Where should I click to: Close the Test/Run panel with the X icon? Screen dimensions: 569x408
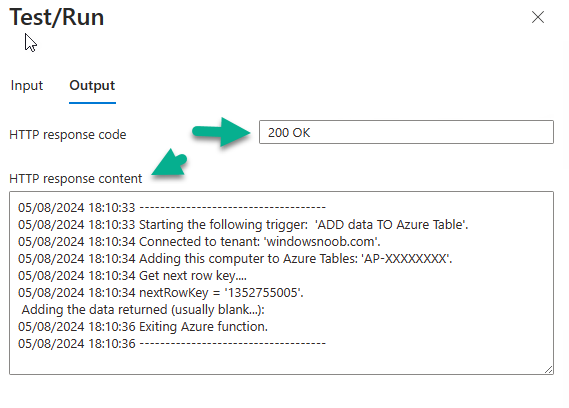pyautogui.click(x=537, y=17)
